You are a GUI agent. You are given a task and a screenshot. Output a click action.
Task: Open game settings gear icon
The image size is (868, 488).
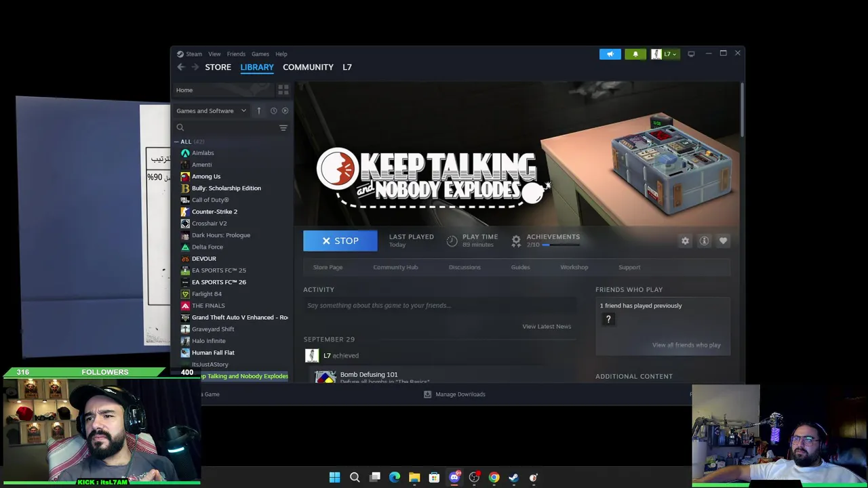point(685,241)
